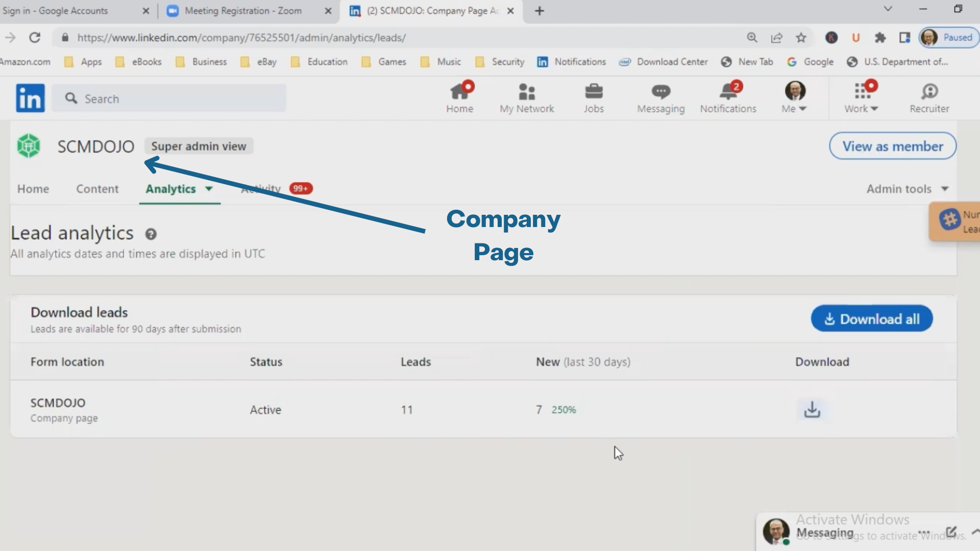Viewport: 980px width, 551px height.
Task: Download leads for SCMDOJO row
Action: pyautogui.click(x=812, y=410)
